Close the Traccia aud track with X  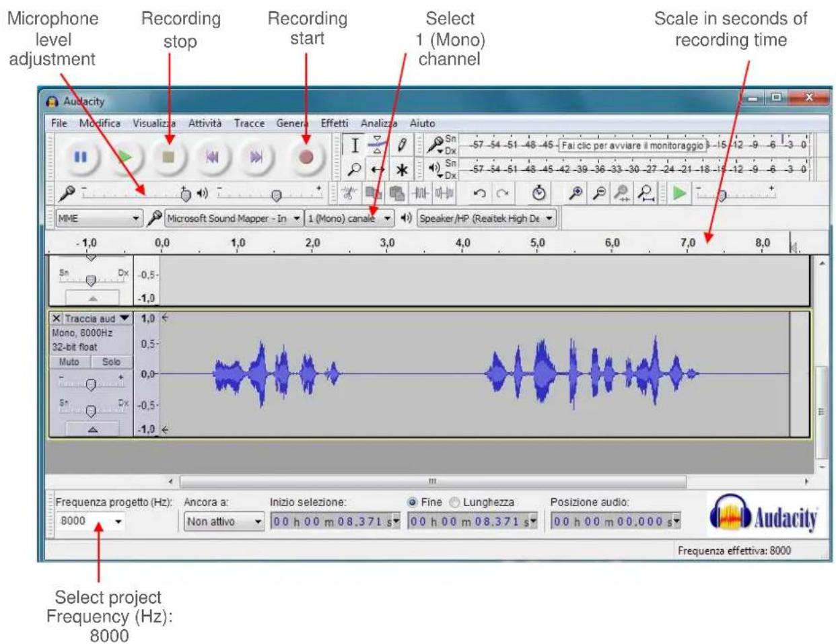[56, 318]
